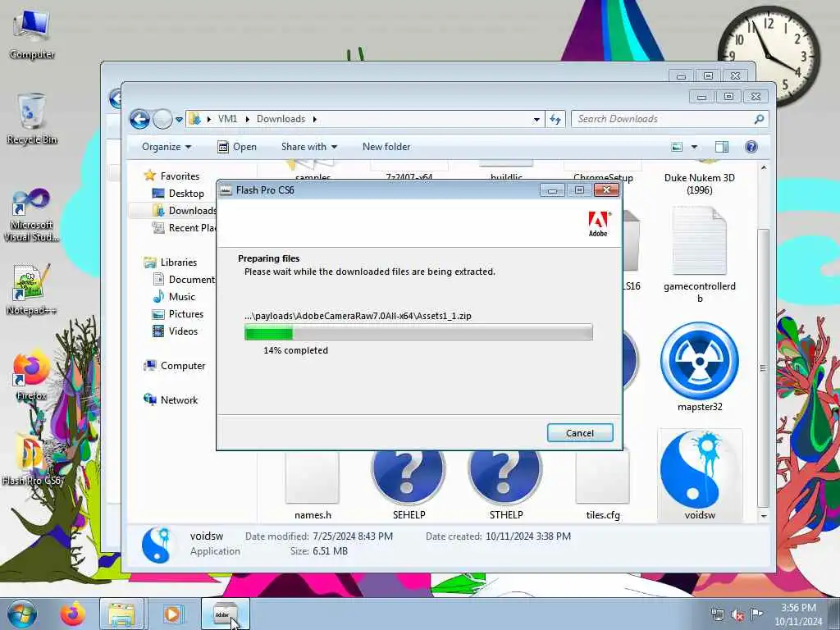
Task: Select the mapster32 application icon
Action: (700, 367)
